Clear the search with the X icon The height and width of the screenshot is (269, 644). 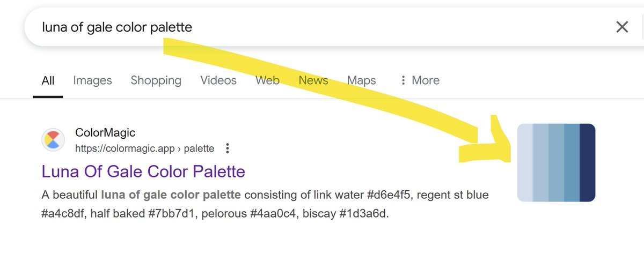click(622, 27)
